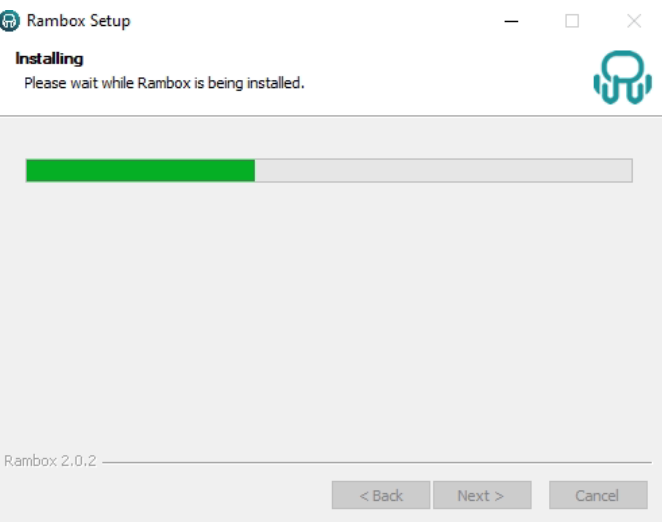
Task: Close the Rambox Setup window
Action: (634, 21)
